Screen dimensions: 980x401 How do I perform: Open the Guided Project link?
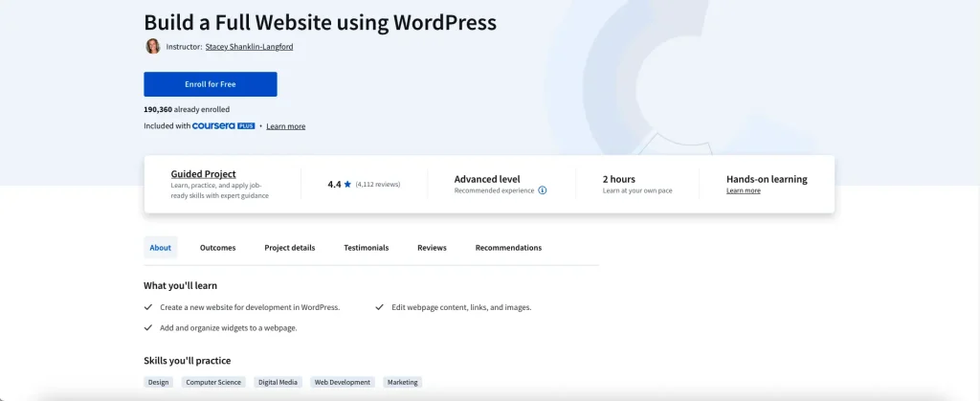pyautogui.click(x=203, y=174)
